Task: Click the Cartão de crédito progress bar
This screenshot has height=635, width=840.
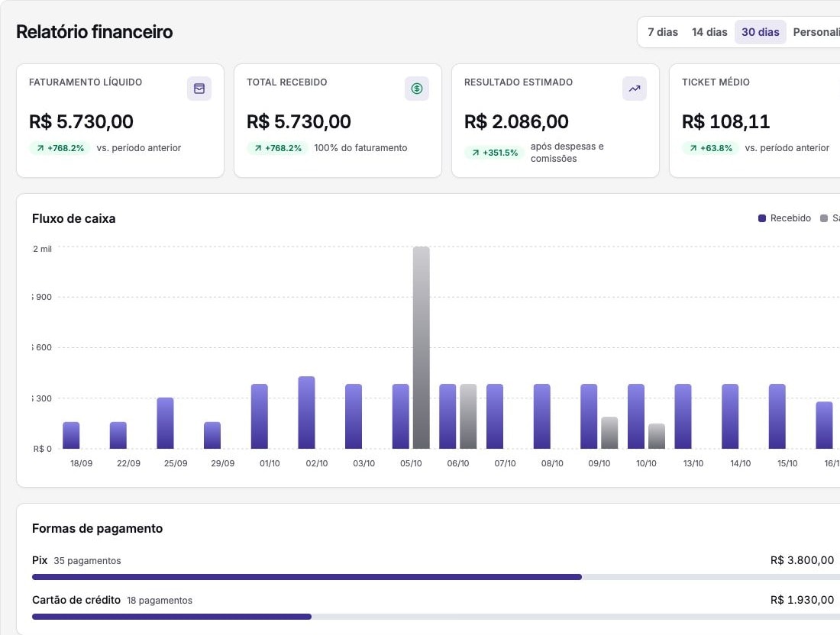Action: [436, 617]
